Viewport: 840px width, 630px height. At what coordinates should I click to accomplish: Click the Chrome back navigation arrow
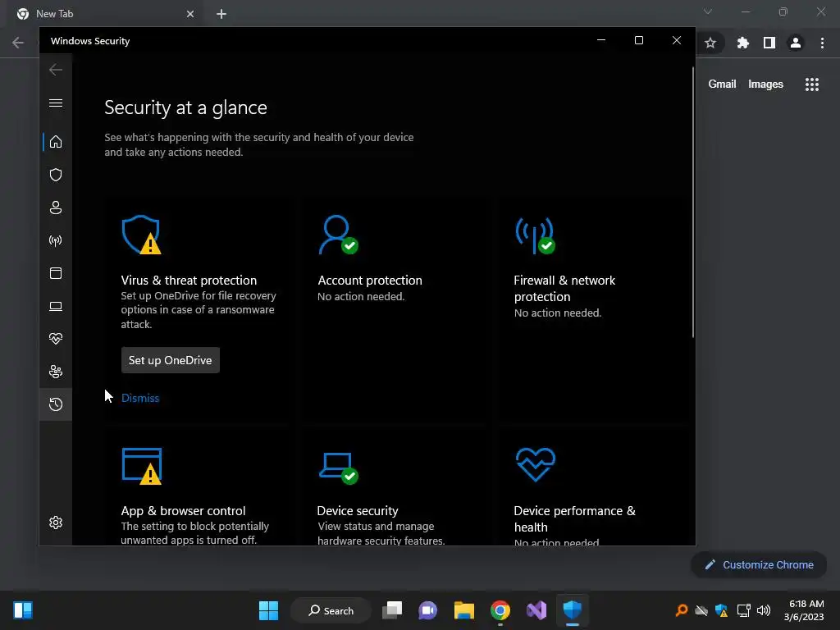(x=18, y=43)
